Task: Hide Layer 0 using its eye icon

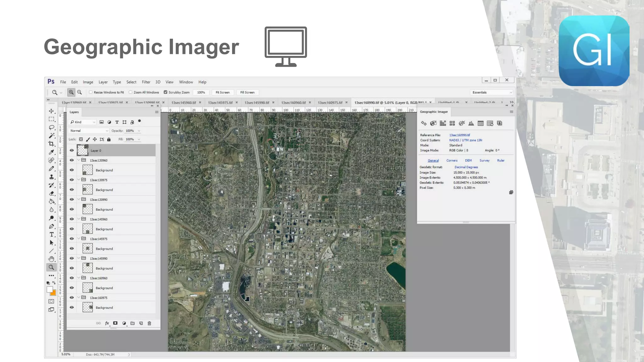Action: [x=72, y=151]
